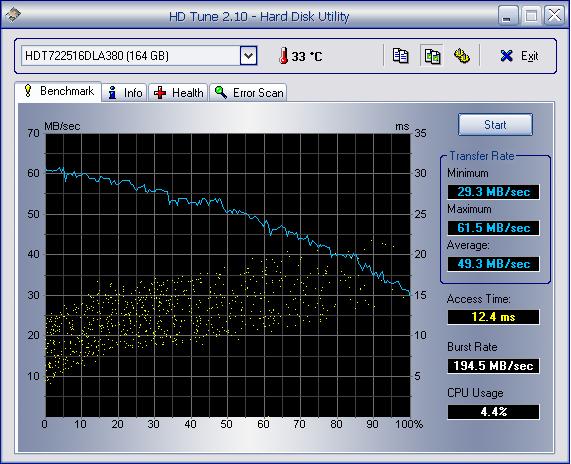Start the benchmark with Start button
The height and width of the screenshot is (464, 571).
point(495,125)
